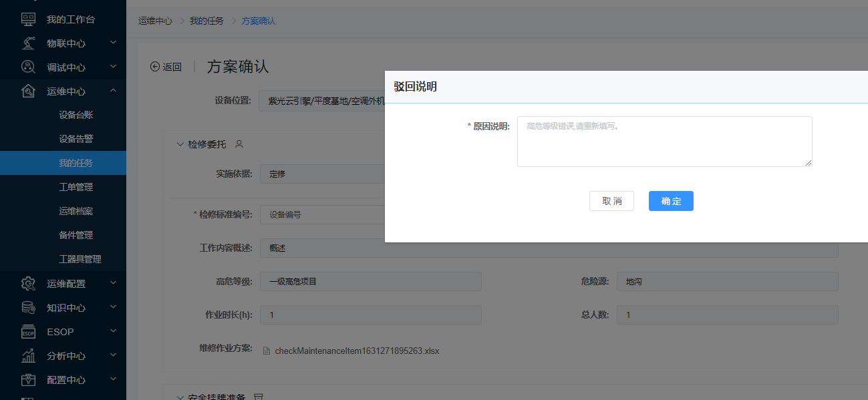Click the 物联中心 robot arm icon
The width and height of the screenshot is (868, 400).
(28, 43)
